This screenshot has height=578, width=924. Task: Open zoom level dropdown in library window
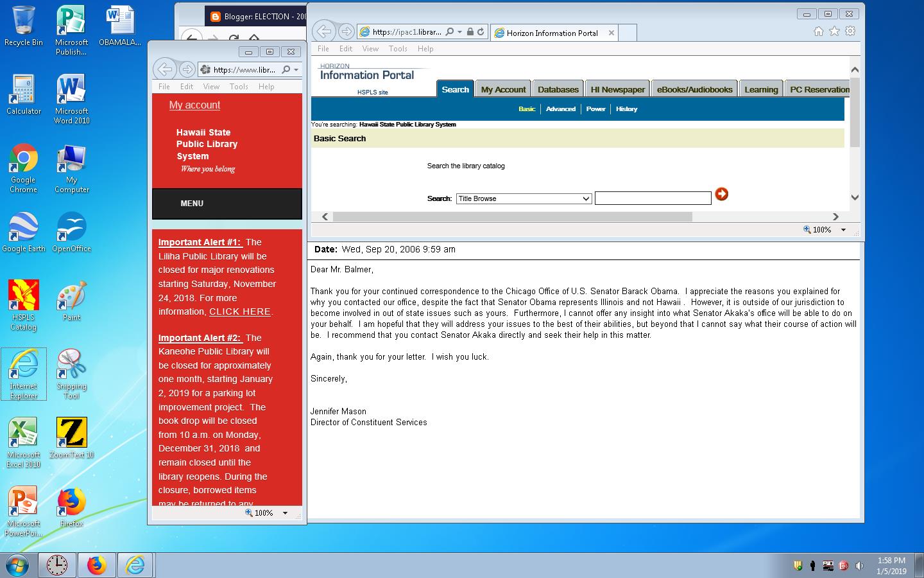(285, 512)
